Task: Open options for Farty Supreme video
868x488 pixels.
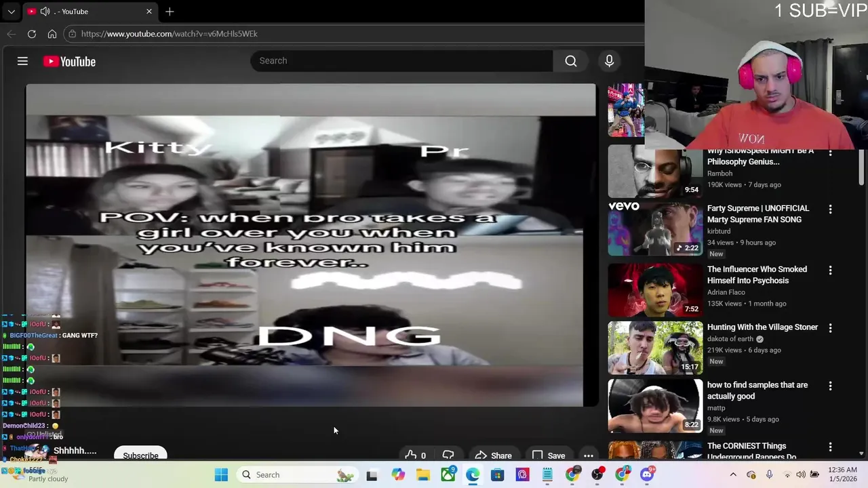Action: tap(830, 209)
